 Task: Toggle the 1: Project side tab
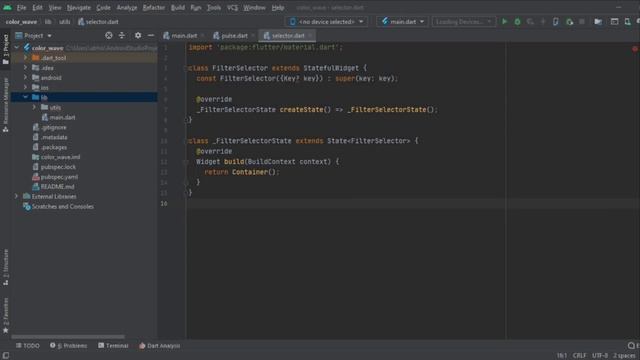(6, 50)
